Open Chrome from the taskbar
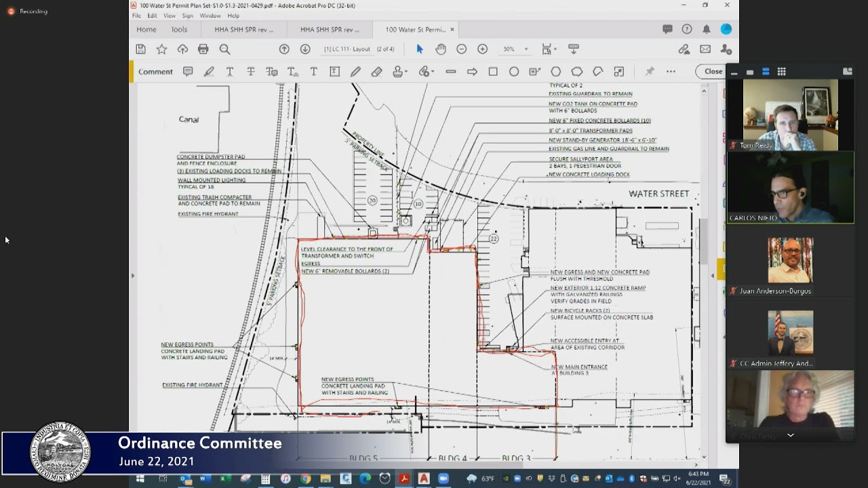Screen dimensions: 868x488 point(306,479)
